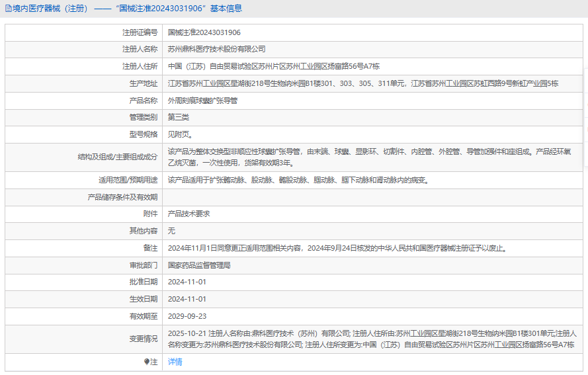Click attachment value 产品技术要求
Image resolution: width=588 pixels, height=375 pixels.
(x=189, y=214)
